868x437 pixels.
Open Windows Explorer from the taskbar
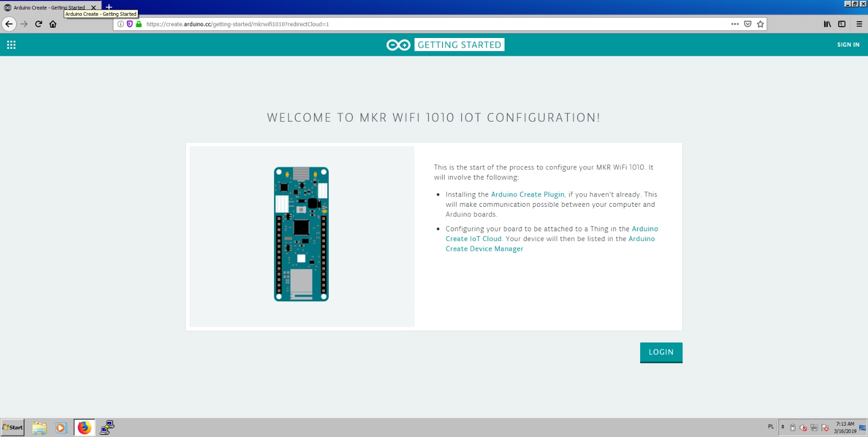(x=39, y=428)
